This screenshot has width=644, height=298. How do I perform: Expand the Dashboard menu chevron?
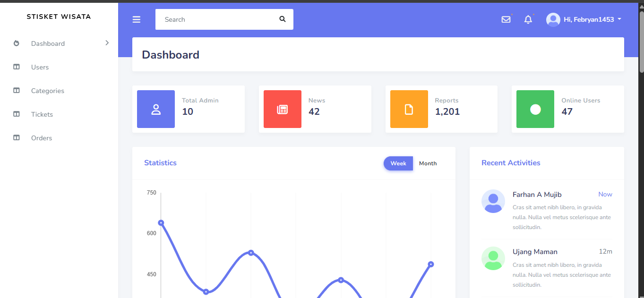point(107,43)
